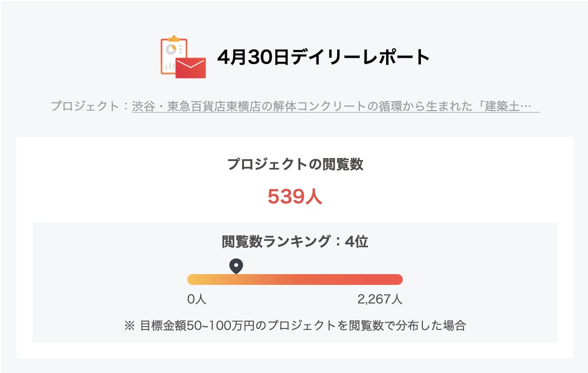Click the red envelope mail icon
The image size is (588, 373).
point(191,68)
